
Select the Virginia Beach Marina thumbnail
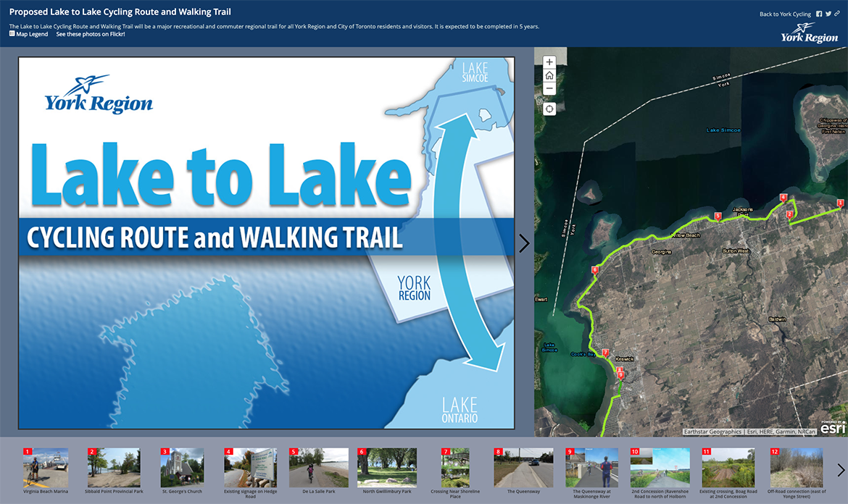click(45, 467)
